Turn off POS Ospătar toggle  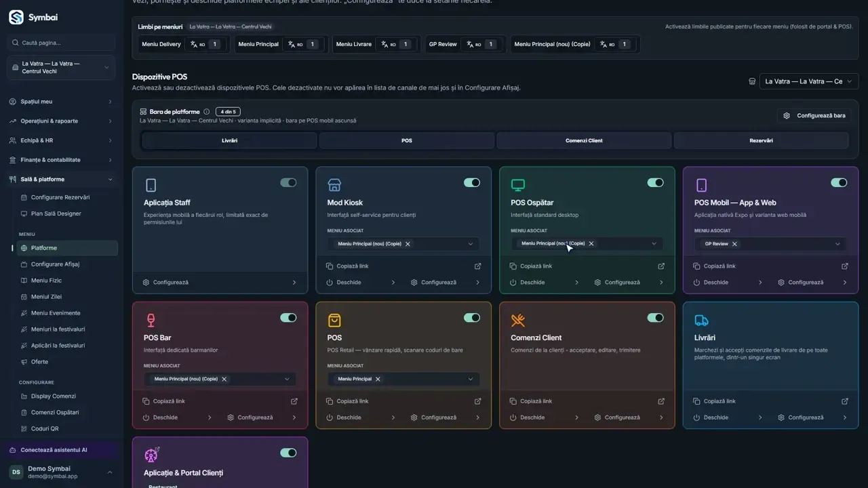pos(656,182)
